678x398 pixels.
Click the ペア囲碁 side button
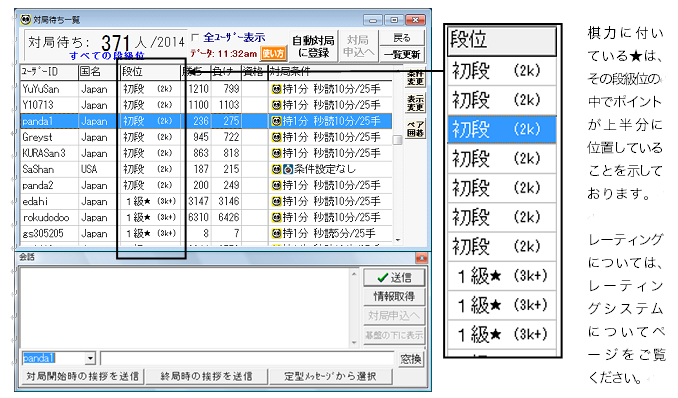[x=415, y=129]
